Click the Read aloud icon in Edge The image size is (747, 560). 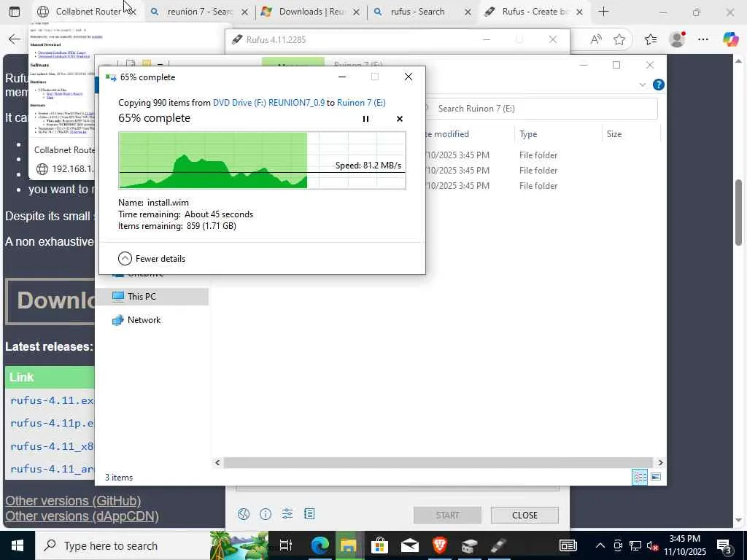point(595,39)
